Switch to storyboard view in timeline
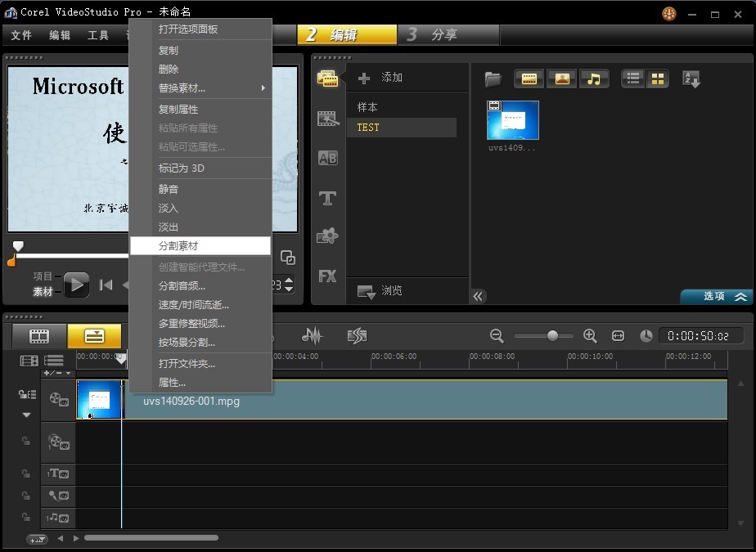Screen dimensions: 756x552 (x=39, y=336)
